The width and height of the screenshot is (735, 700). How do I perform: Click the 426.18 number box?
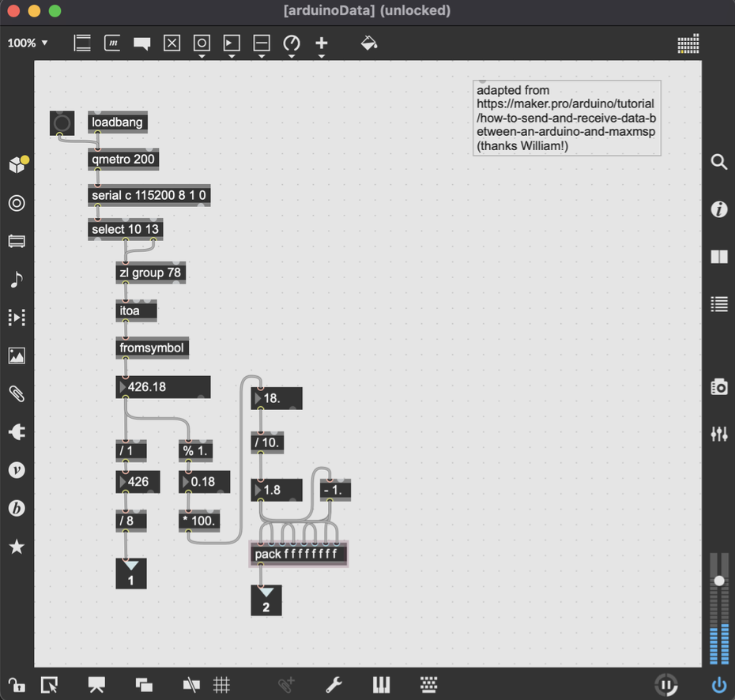click(163, 387)
